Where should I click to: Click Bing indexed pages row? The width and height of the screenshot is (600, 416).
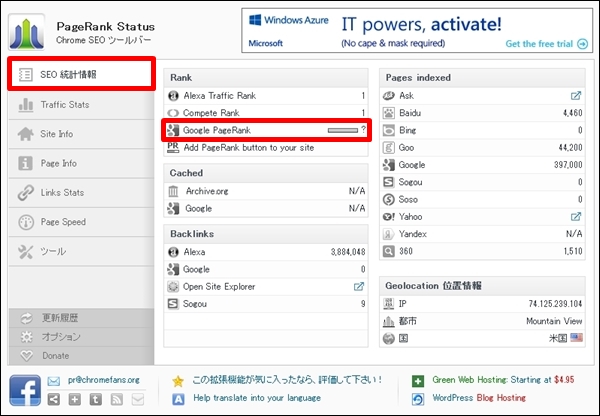click(x=482, y=131)
